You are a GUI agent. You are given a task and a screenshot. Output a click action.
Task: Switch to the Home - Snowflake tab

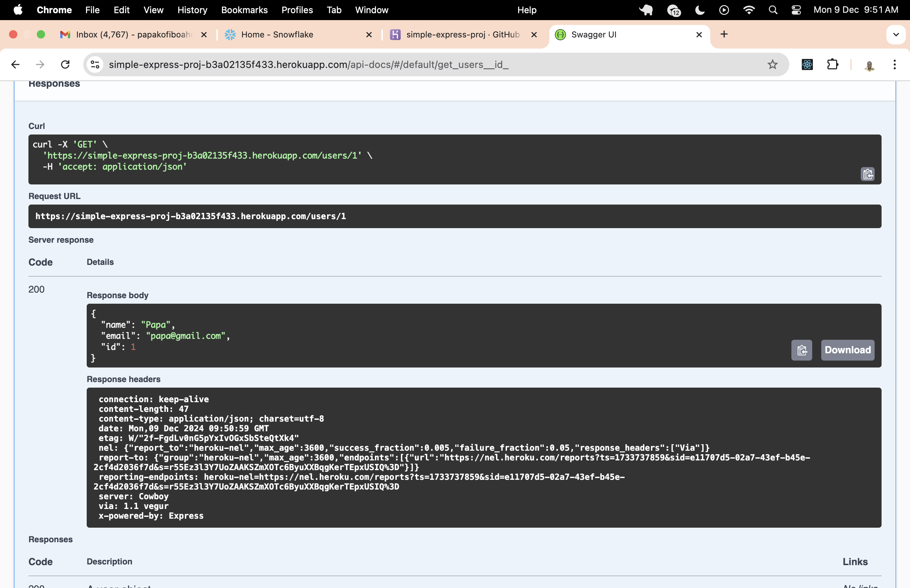pos(277,35)
